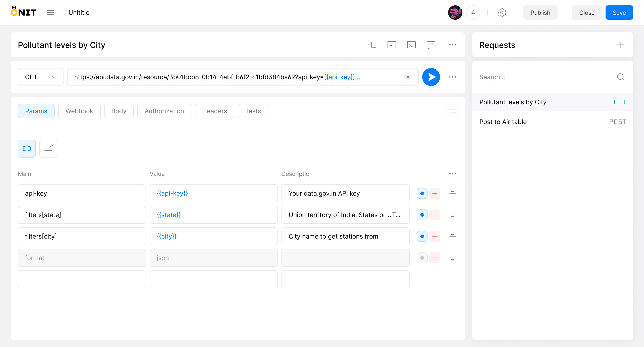This screenshot has width=644, height=350.
Task: Open the hamburger menu next to logo
Action: coord(51,13)
